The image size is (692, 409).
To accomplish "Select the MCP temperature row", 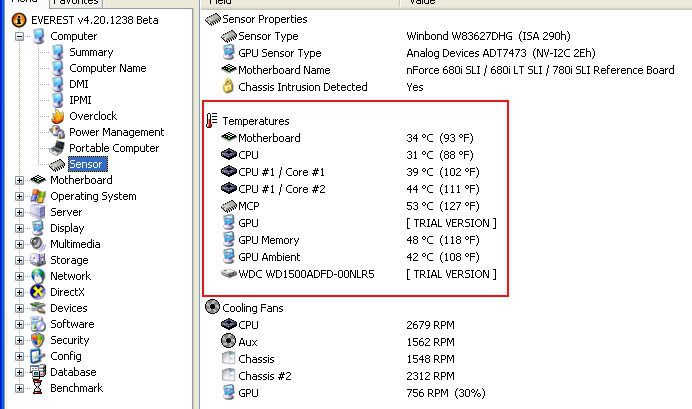I will 350,206.
